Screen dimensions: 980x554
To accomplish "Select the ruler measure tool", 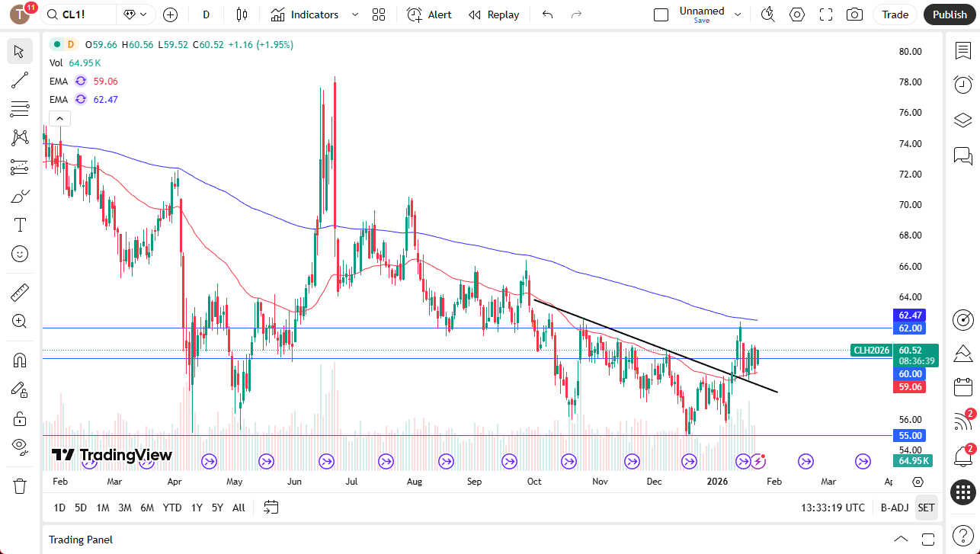I will click(x=20, y=292).
